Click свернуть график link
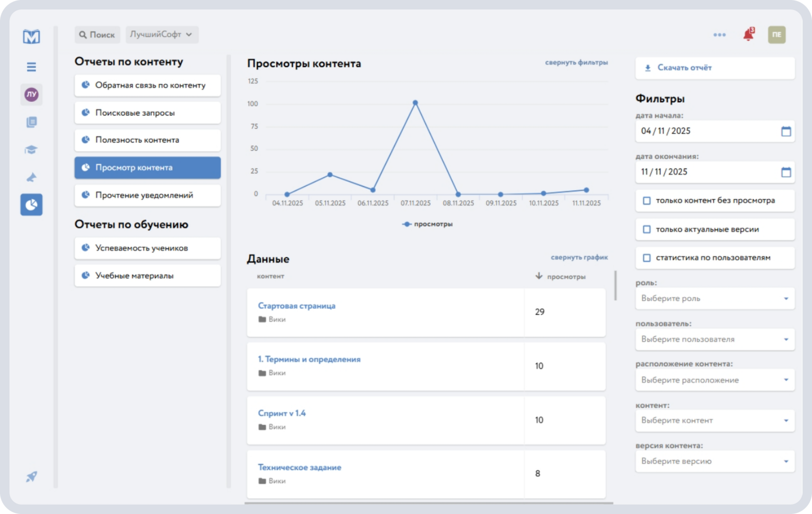 [x=579, y=257]
